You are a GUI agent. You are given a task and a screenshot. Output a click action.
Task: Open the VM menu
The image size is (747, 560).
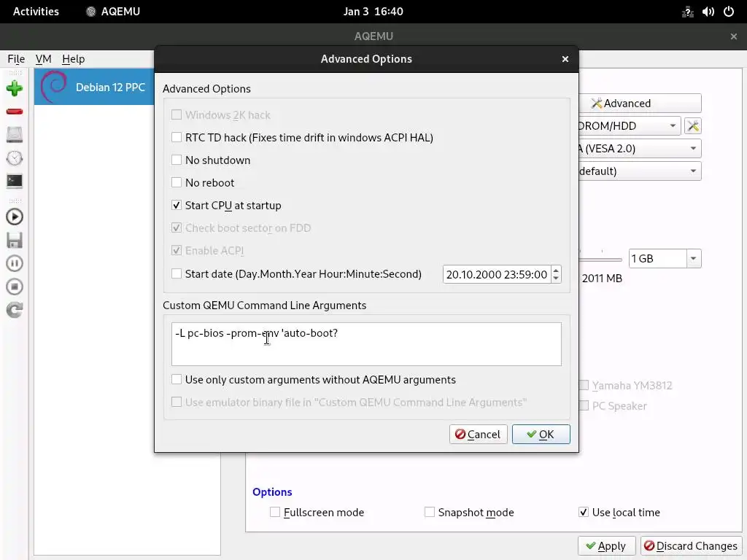(x=43, y=59)
